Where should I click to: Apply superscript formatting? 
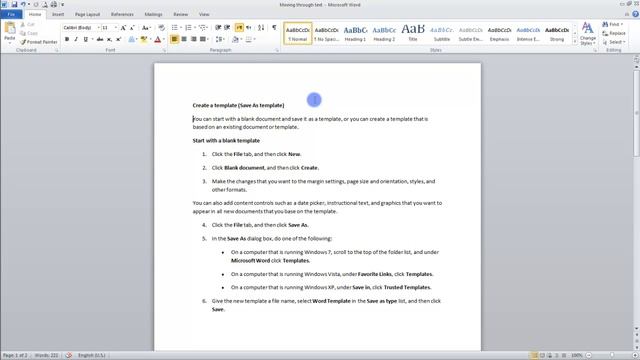click(x=118, y=39)
